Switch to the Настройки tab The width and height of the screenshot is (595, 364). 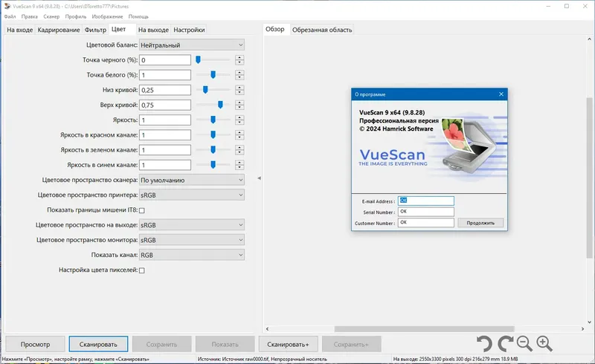pyautogui.click(x=189, y=30)
